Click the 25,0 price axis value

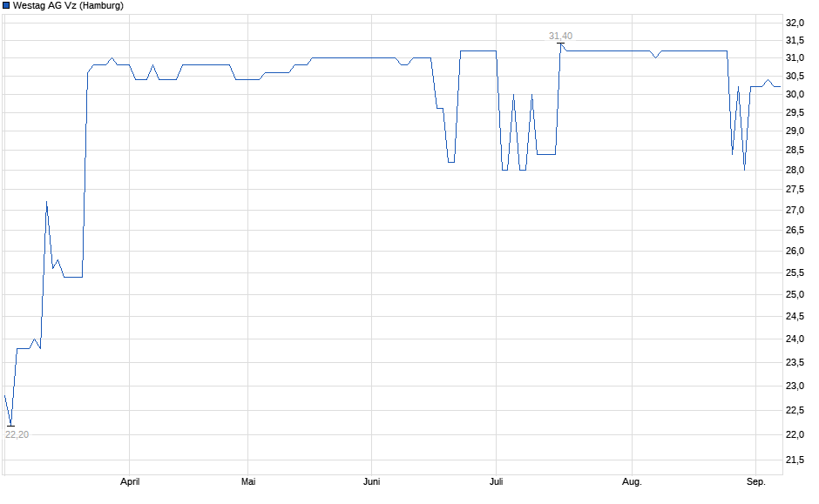pyautogui.click(x=795, y=295)
